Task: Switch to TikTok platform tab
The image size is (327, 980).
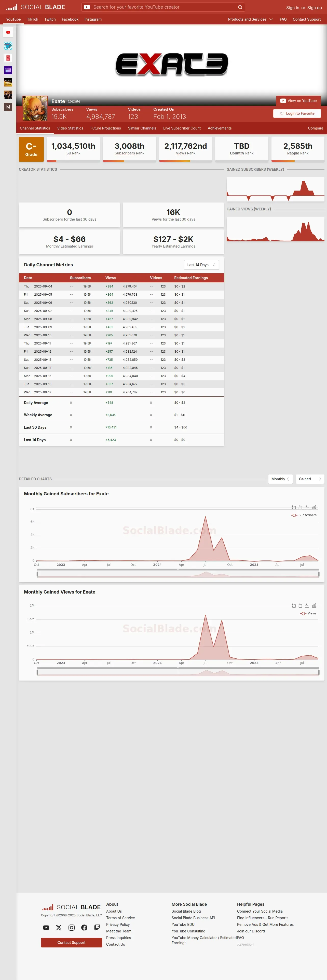Action: [x=32, y=19]
